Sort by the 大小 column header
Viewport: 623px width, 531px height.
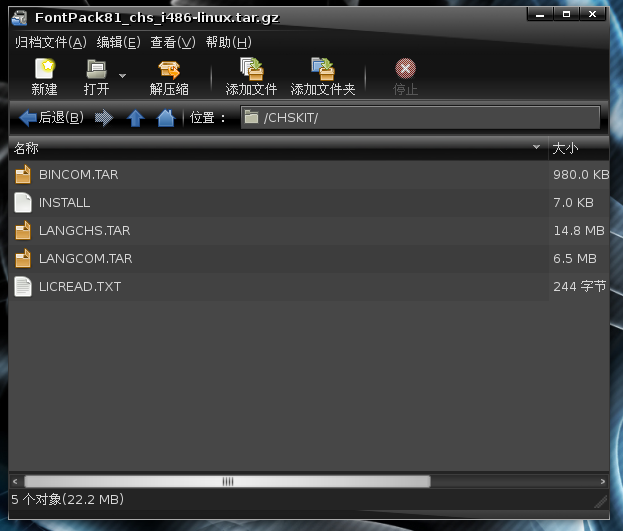click(578, 148)
